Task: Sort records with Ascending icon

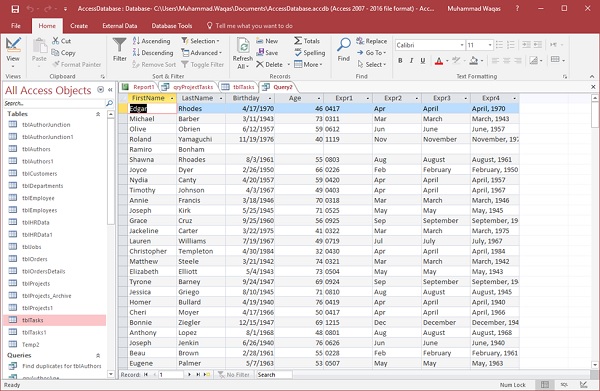Action: tap(136, 41)
